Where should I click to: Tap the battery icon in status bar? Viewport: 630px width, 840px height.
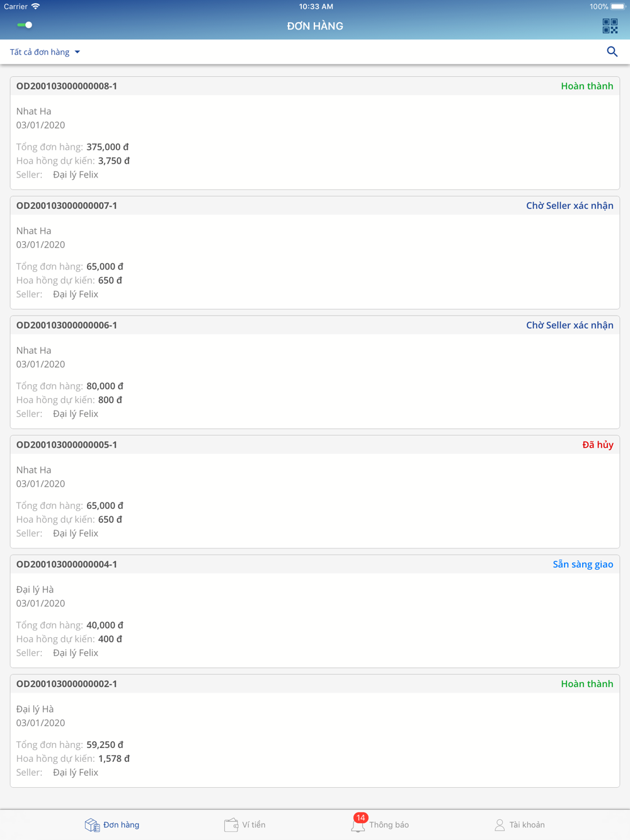click(618, 6)
